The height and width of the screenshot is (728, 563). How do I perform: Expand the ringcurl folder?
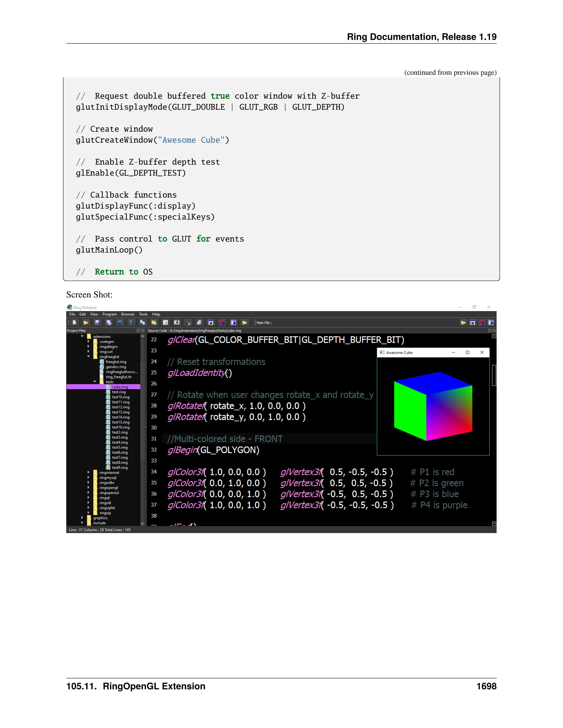coord(89,351)
